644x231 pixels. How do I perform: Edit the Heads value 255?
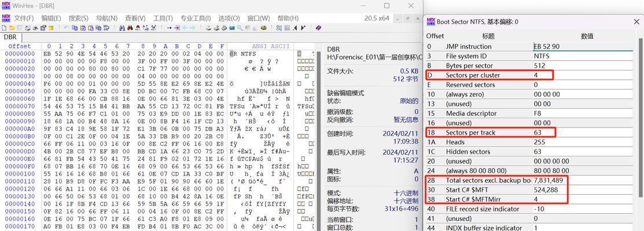[583, 142]
